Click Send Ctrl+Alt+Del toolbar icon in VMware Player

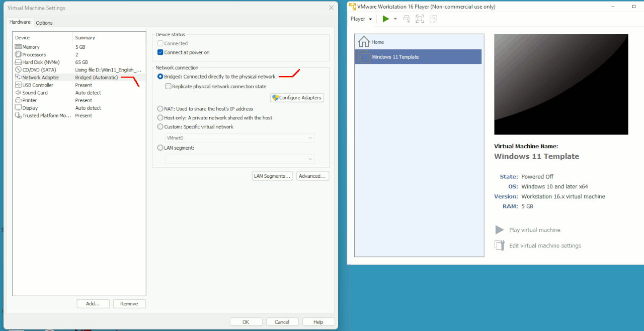coord(407,19)
